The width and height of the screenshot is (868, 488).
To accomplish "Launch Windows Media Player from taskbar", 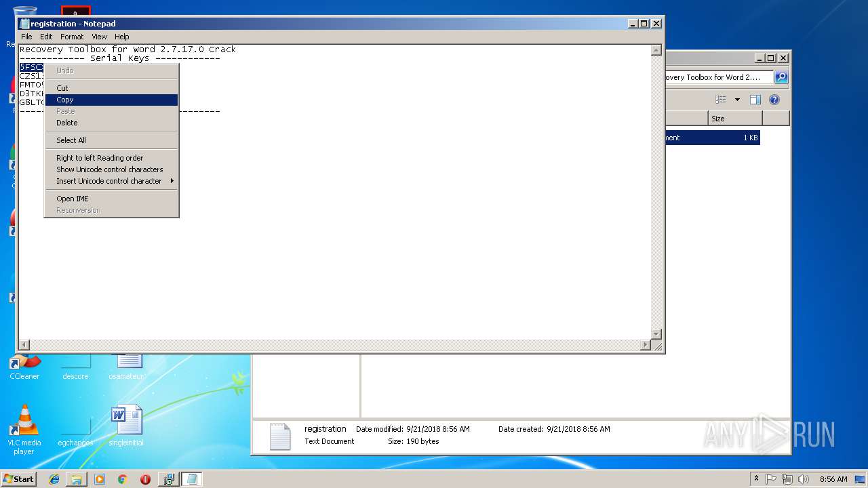I will click(100, 479).
